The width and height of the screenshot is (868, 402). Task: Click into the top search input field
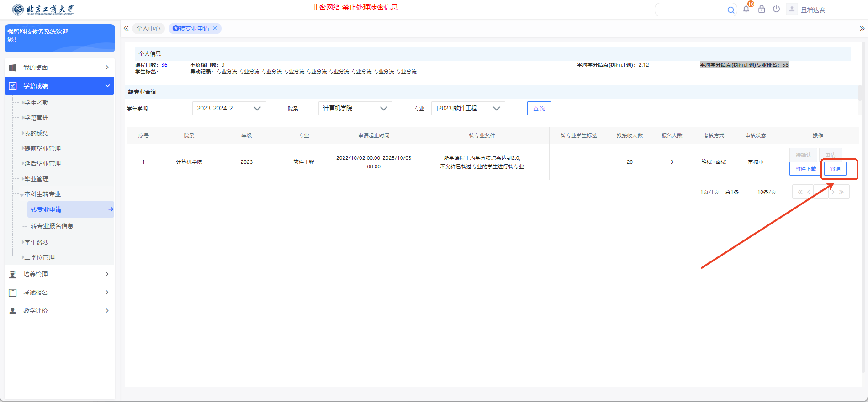[691, 10]
